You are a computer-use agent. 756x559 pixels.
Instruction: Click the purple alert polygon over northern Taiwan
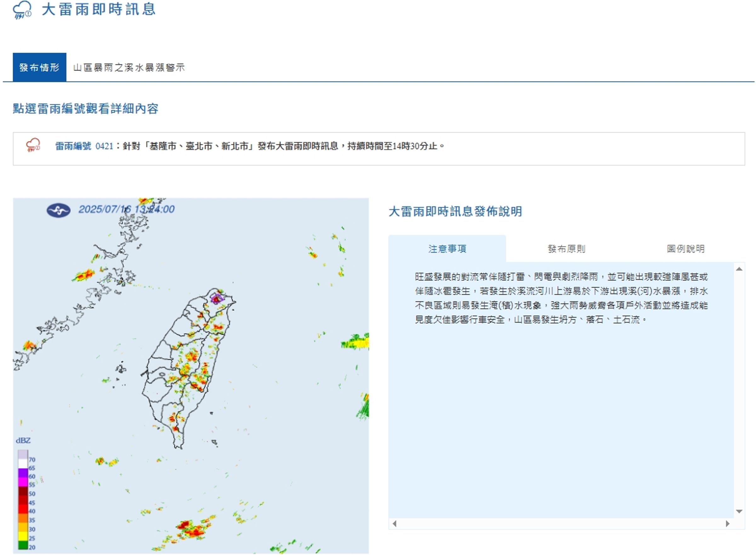pyautogui.click(x=217, y=298)
